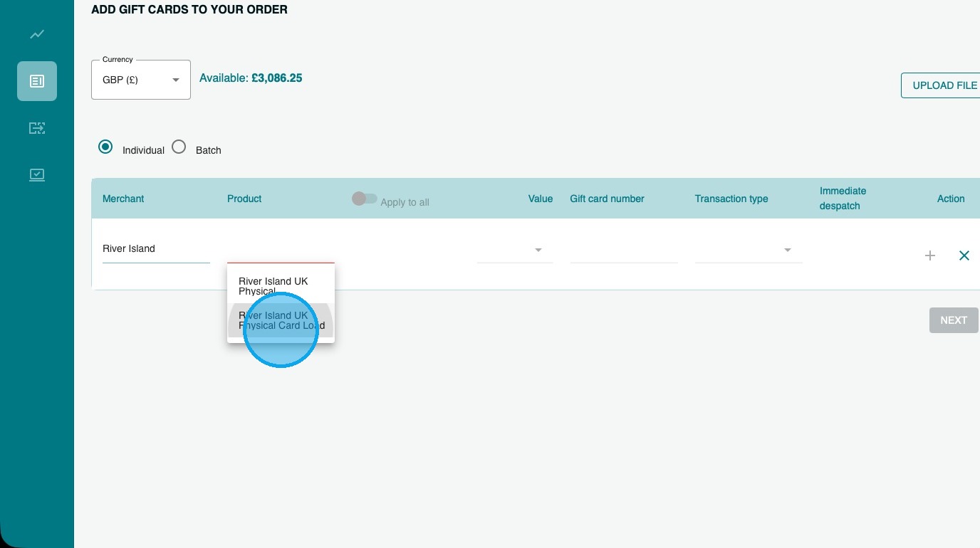Click the Immediate despatch column header

[x=843, y=199]
